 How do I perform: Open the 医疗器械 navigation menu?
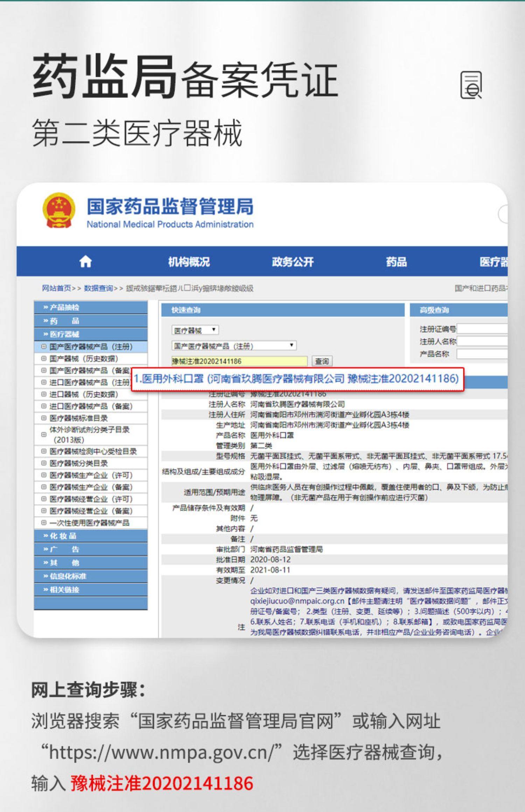click(493, 262)
